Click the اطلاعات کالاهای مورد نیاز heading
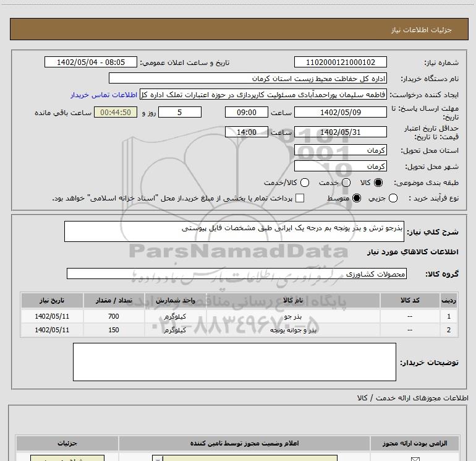 click(412, 252)
